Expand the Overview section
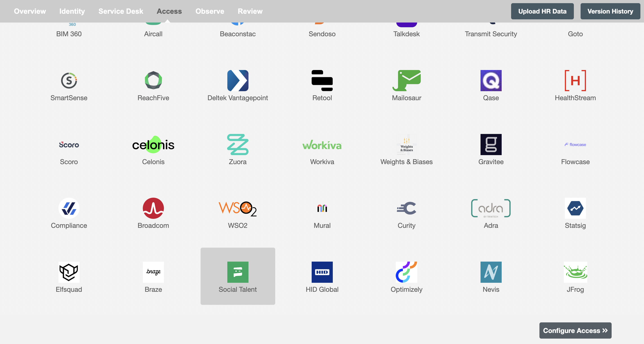The image size is (644, 344). [x=30, y=11]
